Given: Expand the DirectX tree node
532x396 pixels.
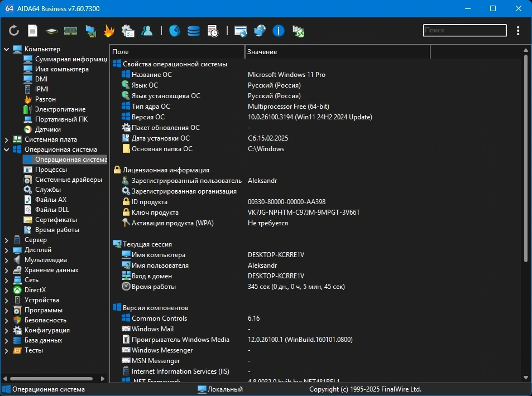Looking at the screenshot, I should coord(7,290).
